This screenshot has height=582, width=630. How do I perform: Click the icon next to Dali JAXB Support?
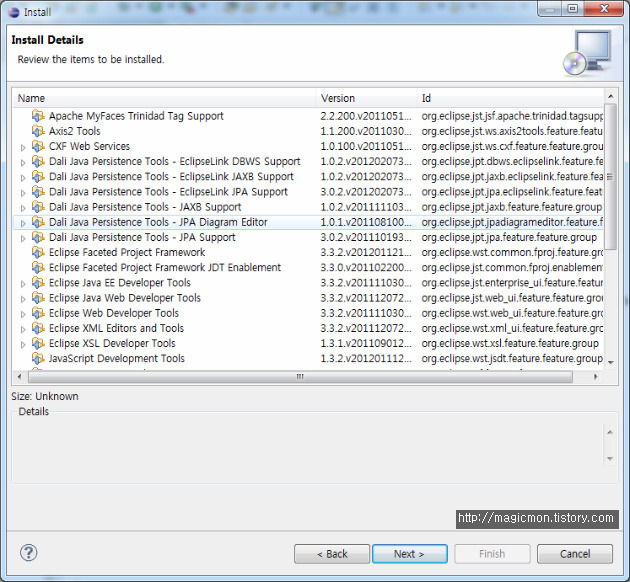[x=38, y=207]
